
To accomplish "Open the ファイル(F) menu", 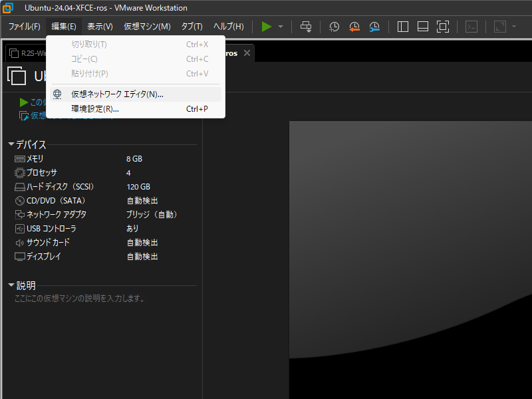I will point(24,27).
